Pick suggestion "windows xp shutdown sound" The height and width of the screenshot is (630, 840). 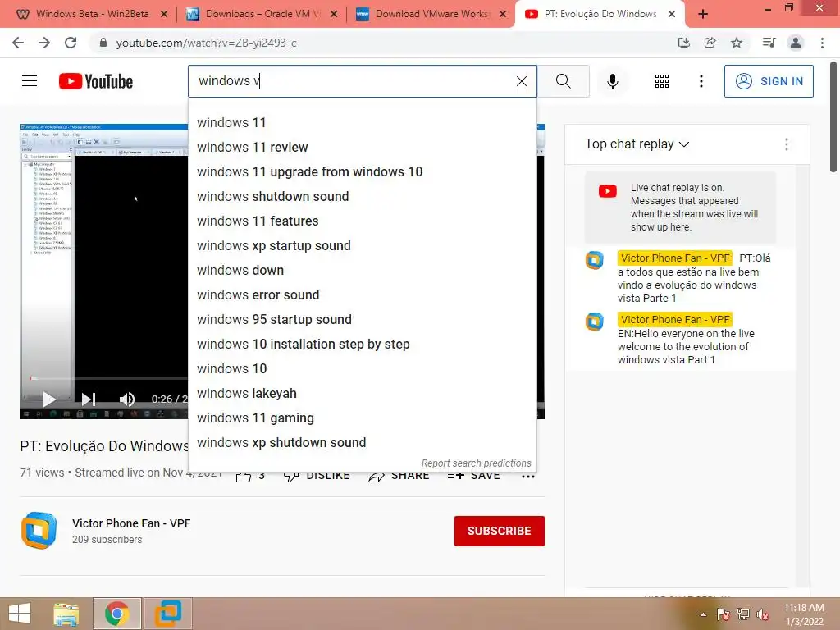[362, 443]
